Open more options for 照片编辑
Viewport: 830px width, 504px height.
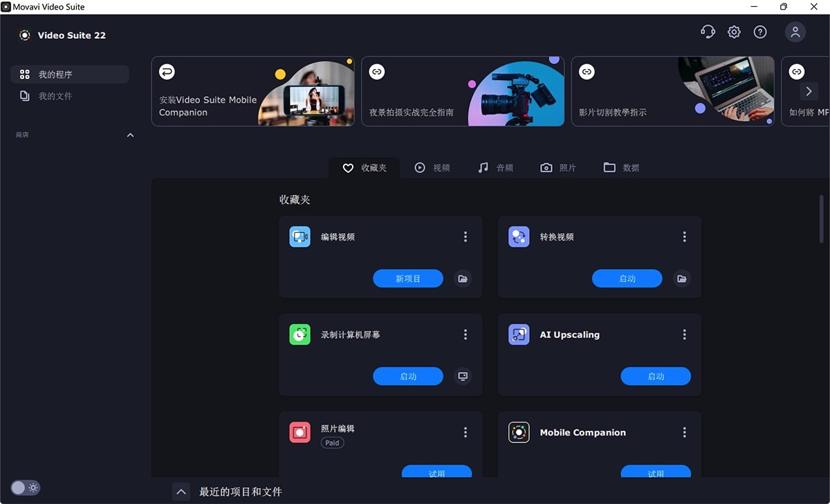tap(465, 433)
